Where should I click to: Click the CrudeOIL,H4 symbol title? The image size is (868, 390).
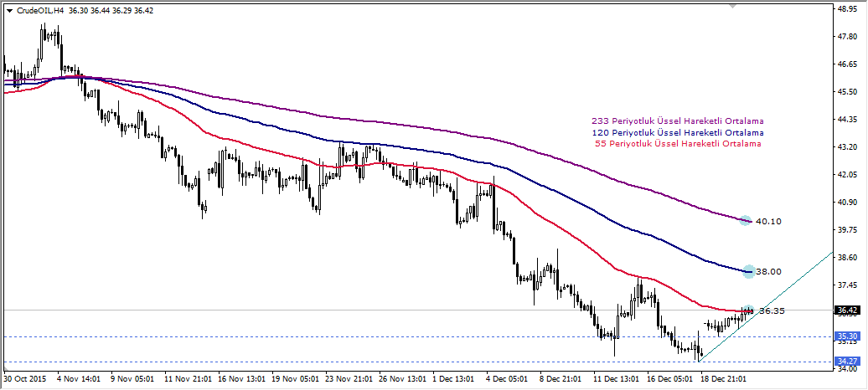(x=40, y=11)
